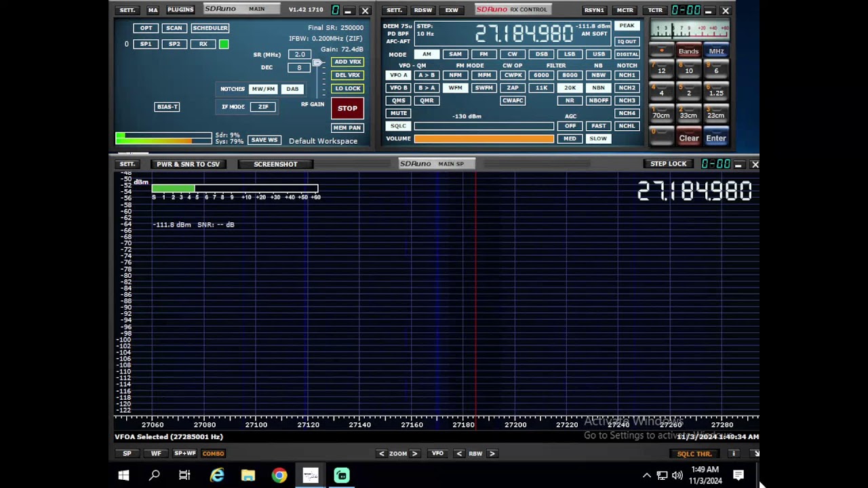Viewport: 868px width, 488px height.
Task: Choose the 6 meter band key
Action: tap(716, 70)
